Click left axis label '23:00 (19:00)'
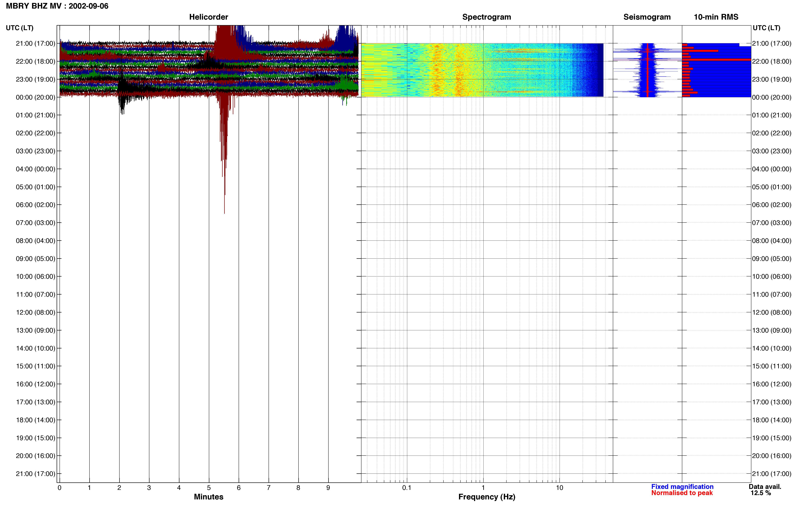Screen dimensions: 812x508 click(x=35, y=79)
